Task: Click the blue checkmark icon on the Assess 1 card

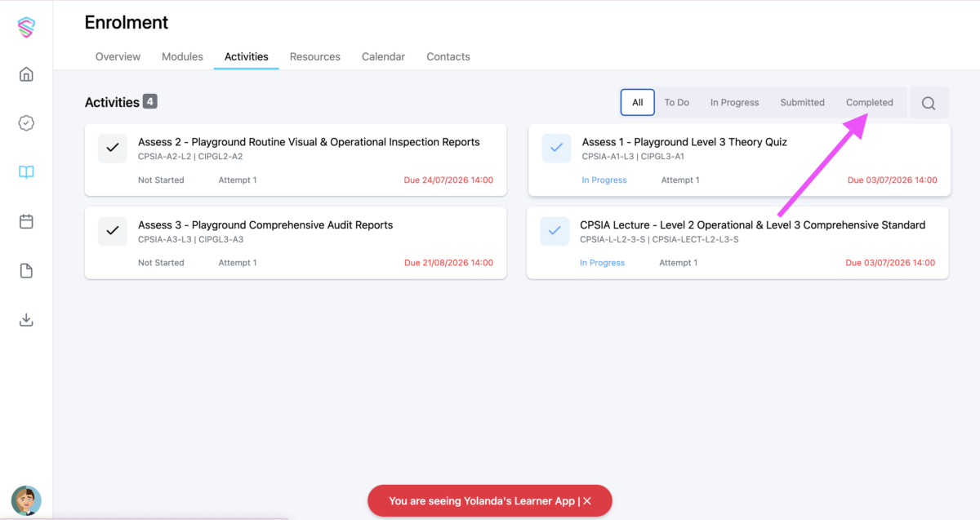Action: [x=556, y=148]
